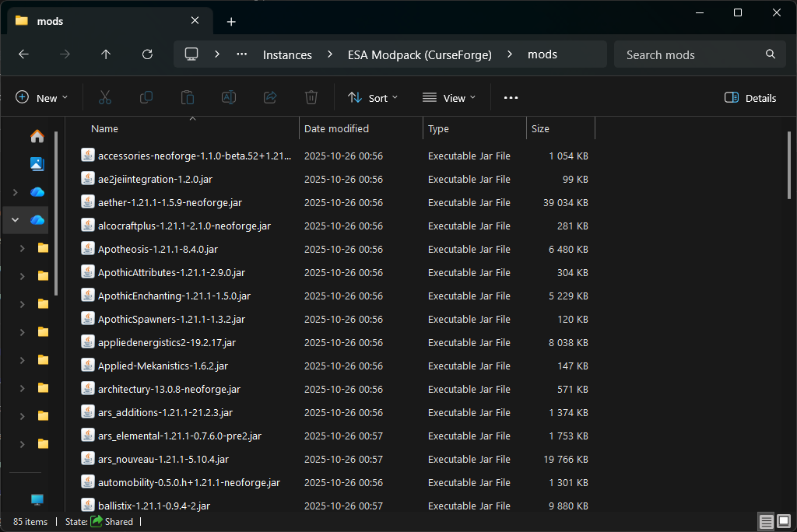Click the Copy icon in toolbar
The height and width of the screenshot is (532, 797).
click(x=146, y=98)
